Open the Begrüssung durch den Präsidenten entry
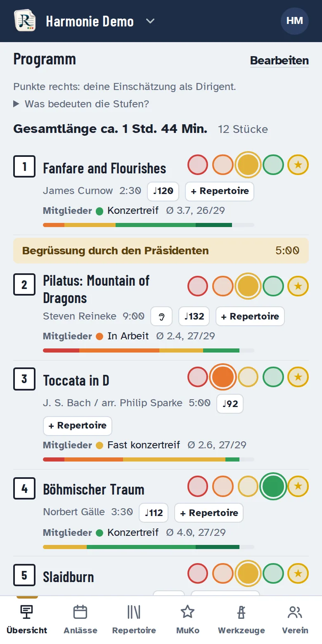This screenshot has height=644, width=322. 161,251
